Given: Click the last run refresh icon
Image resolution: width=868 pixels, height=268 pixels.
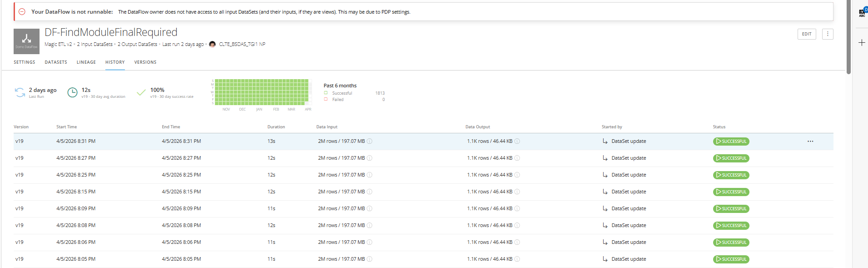Looking at the screenshot, I should pyautogui.click(x=20, y=92).
